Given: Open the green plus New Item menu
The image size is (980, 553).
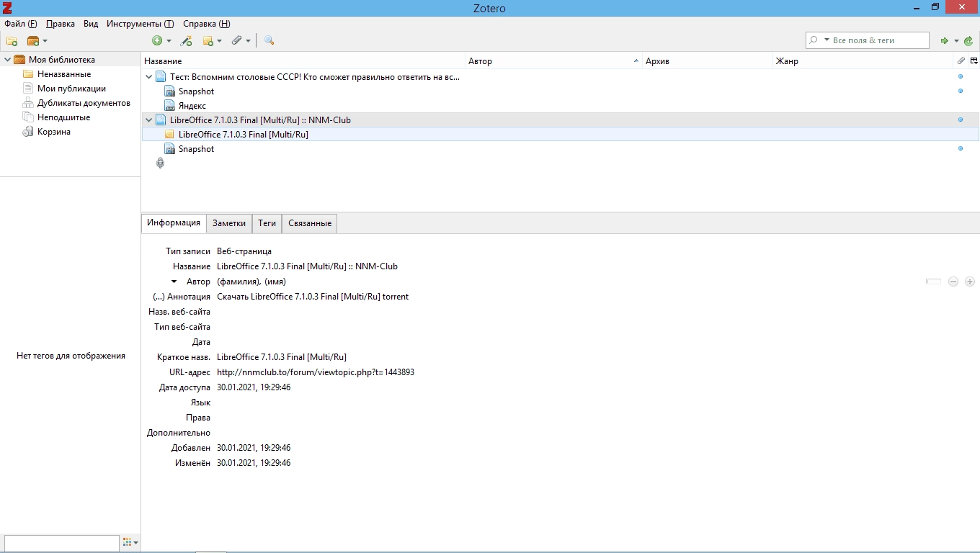Looking at the screenshot, I should [x=161, y=41].
